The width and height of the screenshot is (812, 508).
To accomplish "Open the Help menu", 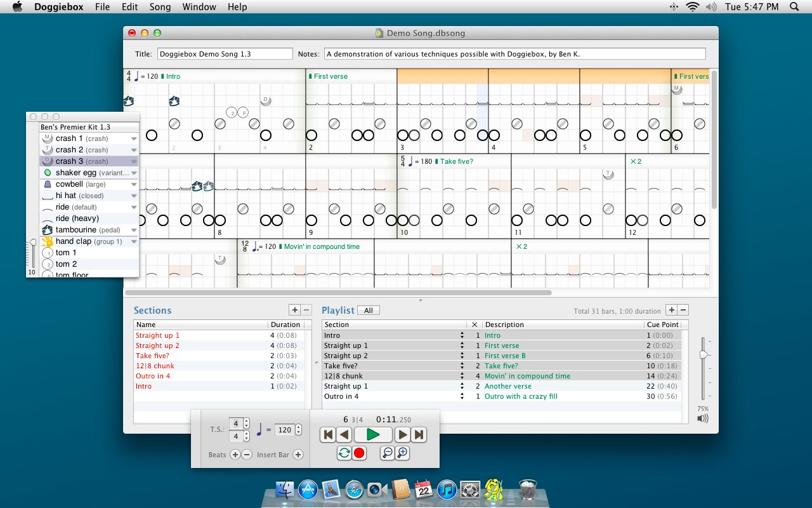I will (x=237, y=7).
